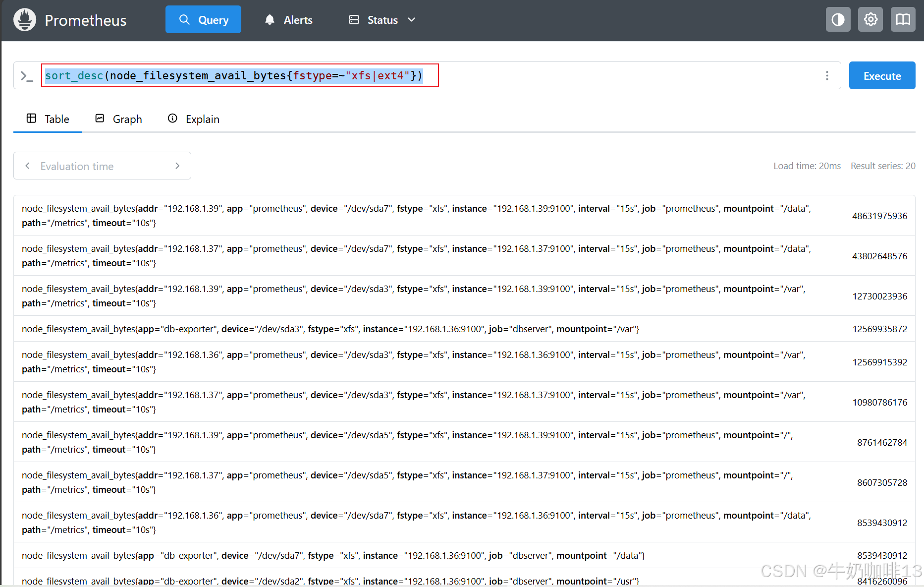Select result value 48631975936
The width and height of the screenshot is (924, 587).
tap(879, 216)
